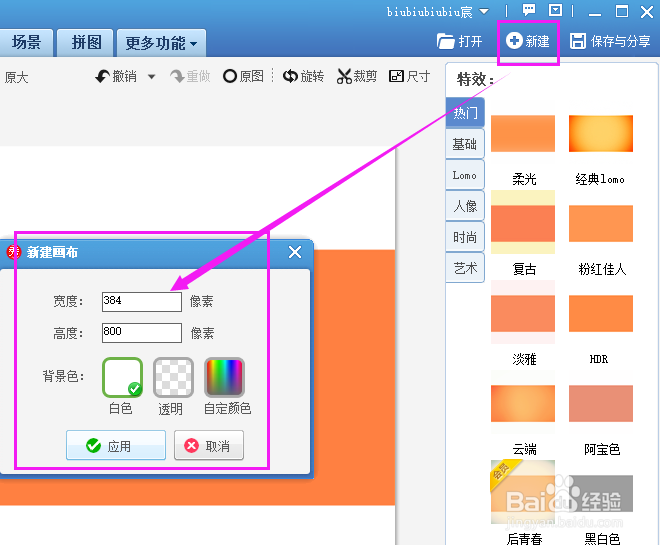Click the mail box icon in title bar
This screenshot has height=545, width=660.
click(556, 10)
